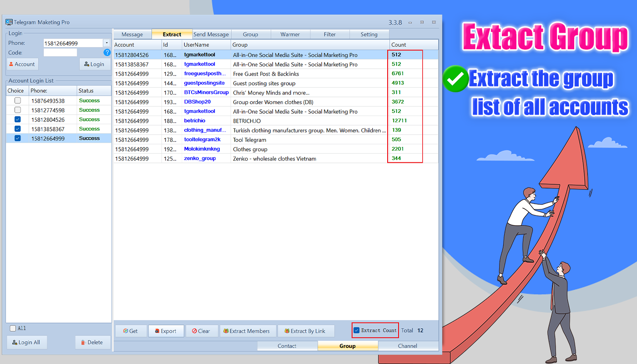Select phone 15876493538 in login list
The height and width of the screenshot is (364, 637).
48,101
